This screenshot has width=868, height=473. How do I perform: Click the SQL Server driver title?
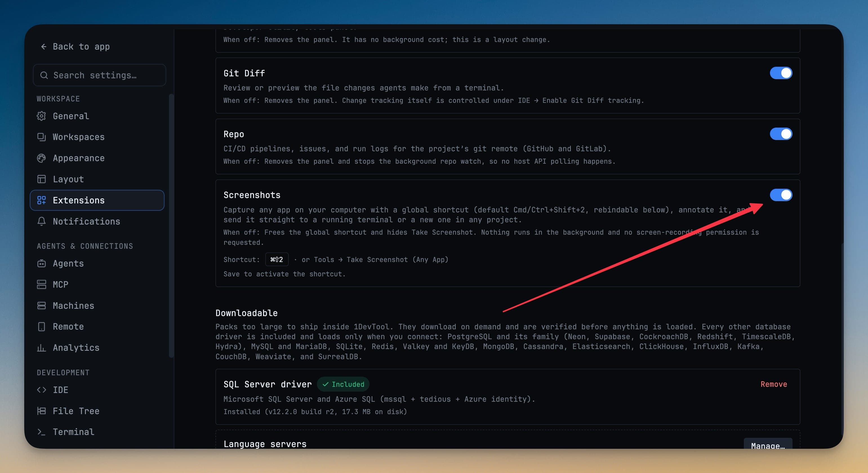(268, 384)
